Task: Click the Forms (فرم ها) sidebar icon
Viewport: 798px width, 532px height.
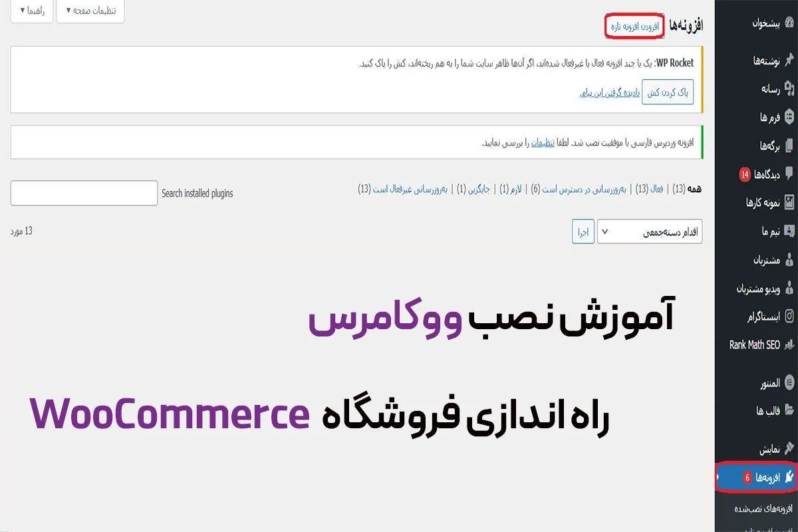Action: pos(790,117)
